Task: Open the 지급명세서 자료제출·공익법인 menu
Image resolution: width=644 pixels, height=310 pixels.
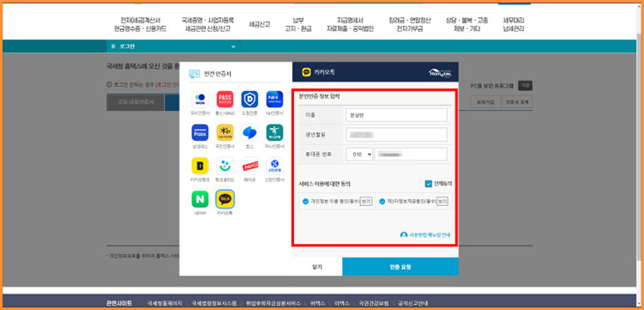Action: (350, 24)
